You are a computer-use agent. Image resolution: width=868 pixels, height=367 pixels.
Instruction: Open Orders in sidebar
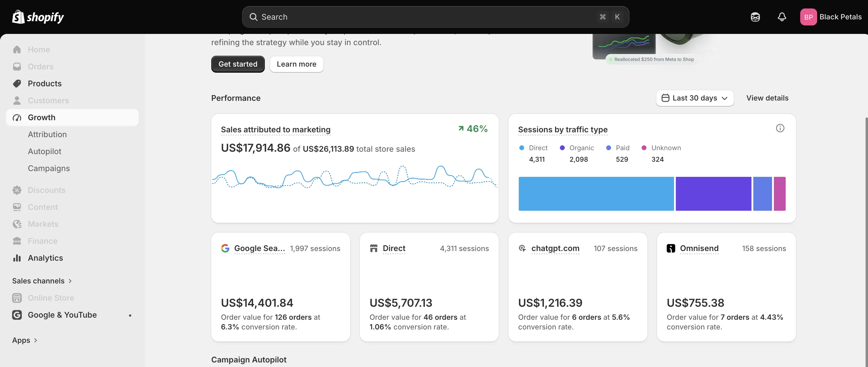point(72,66)
